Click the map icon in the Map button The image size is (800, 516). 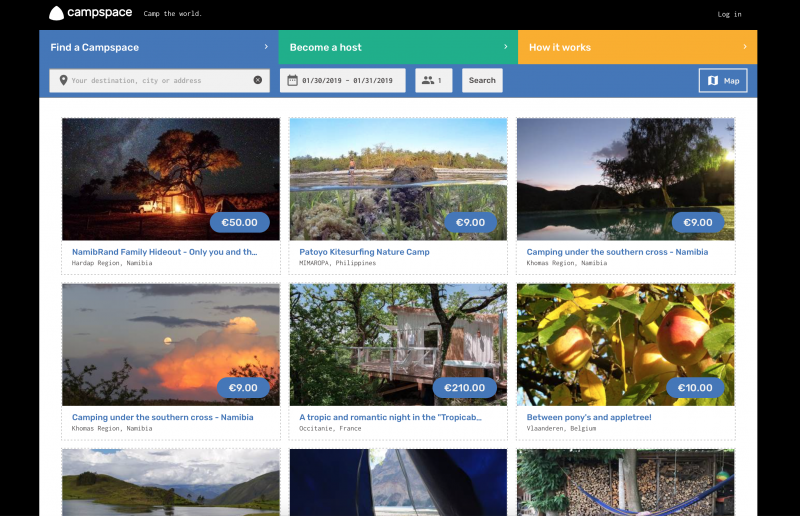pyautogui.click(x=713, y=81)
